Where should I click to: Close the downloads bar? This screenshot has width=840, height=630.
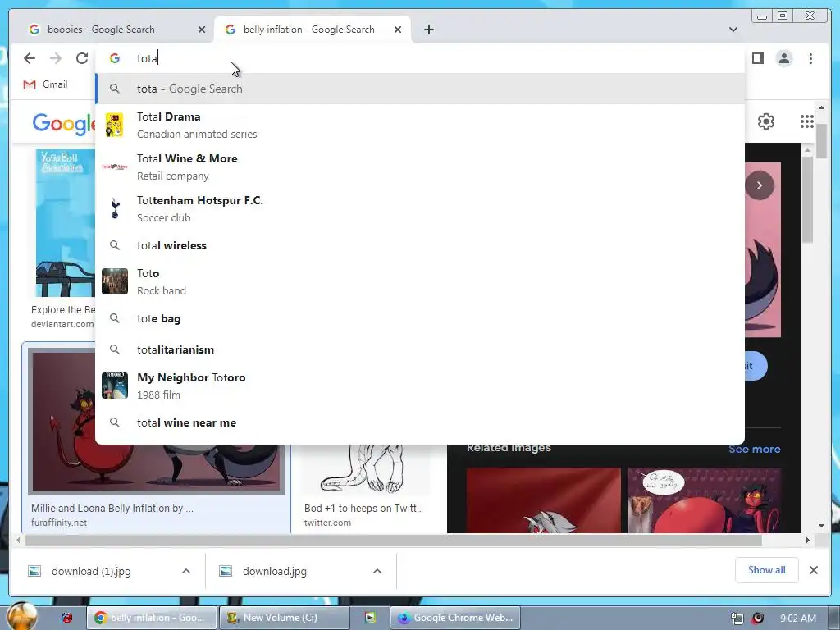813,570
